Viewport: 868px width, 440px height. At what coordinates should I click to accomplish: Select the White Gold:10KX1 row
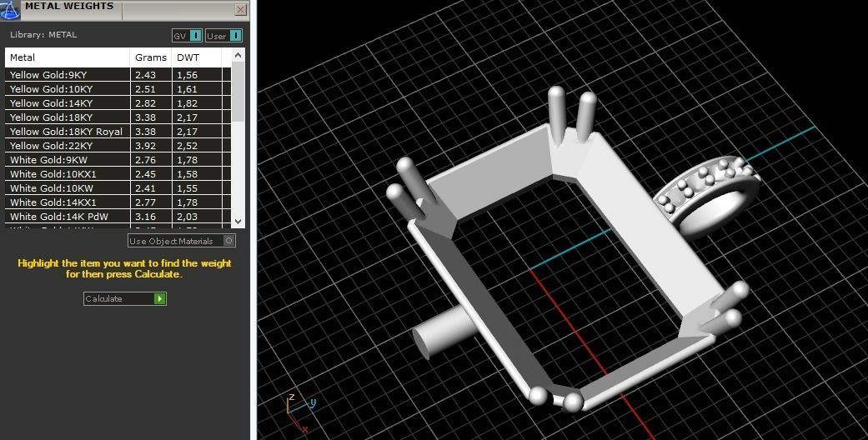pyautogui.click(x=118, y=174)
